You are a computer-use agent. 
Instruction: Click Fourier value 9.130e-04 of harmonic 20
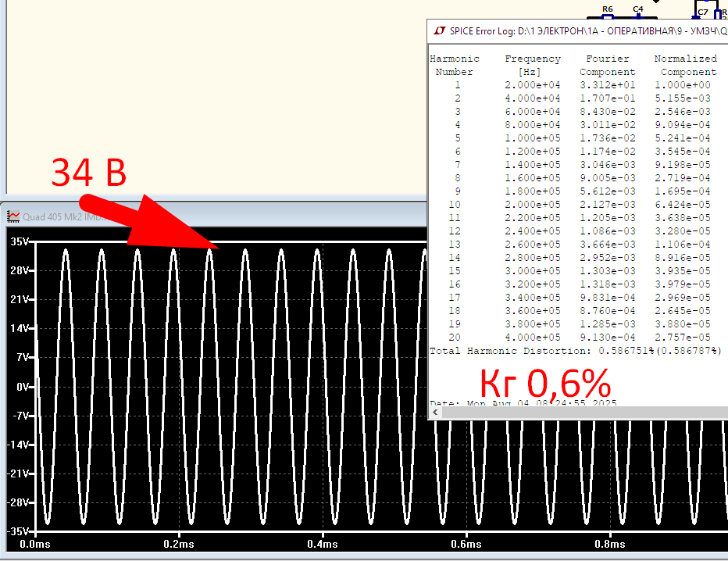tap(607, 338)
